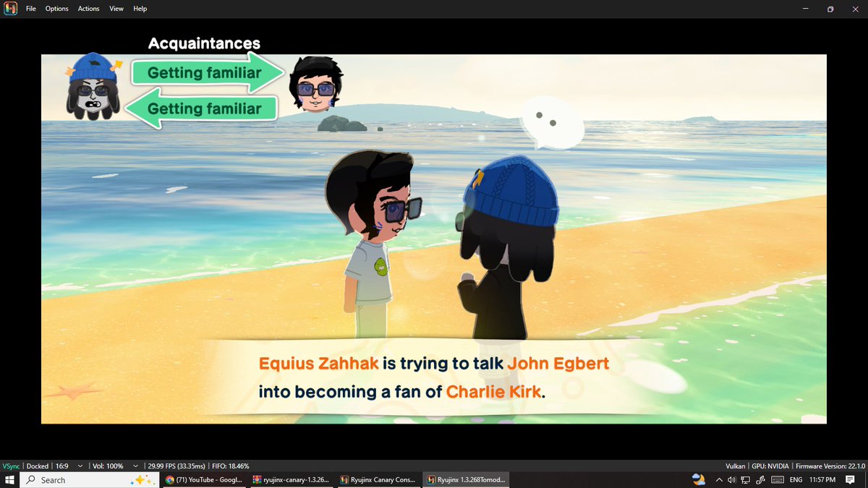This screenshot has width=868, height=488.
Task: Restore down the Ryujinx window
Action: click(830, 9)
